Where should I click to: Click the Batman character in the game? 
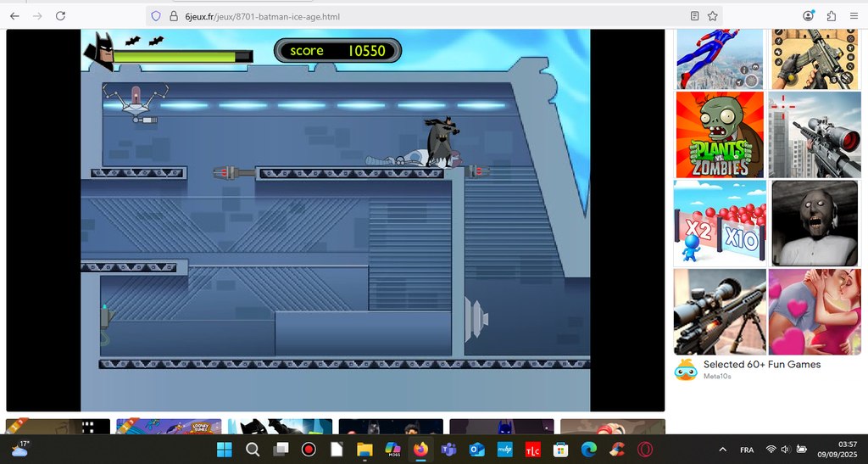(x=441, y=142)
